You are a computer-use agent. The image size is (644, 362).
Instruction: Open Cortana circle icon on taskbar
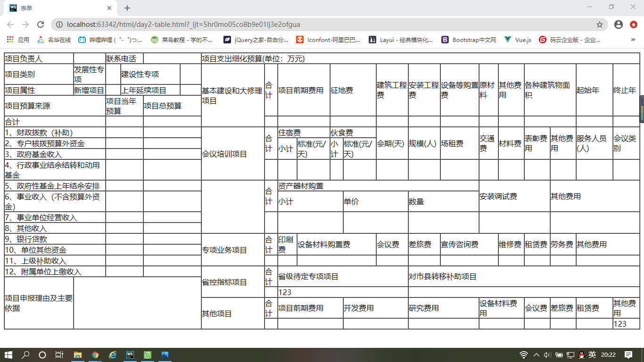42,355
